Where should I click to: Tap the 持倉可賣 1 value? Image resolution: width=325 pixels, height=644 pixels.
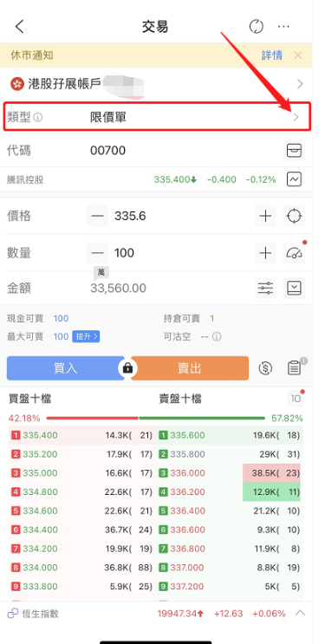(x=212, y=318)
